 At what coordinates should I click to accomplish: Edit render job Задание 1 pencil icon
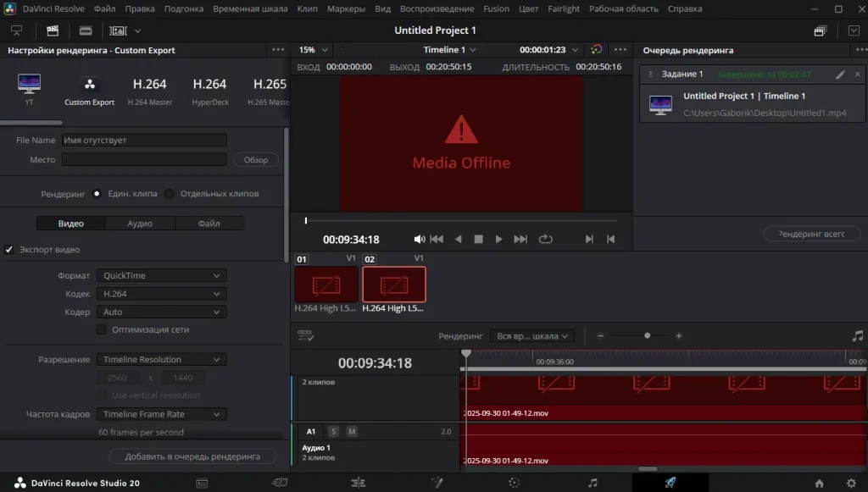click(x=840, y=75)
